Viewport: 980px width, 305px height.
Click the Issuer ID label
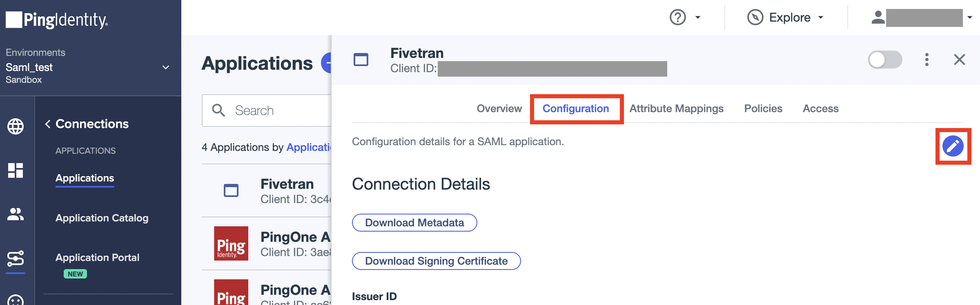click(x=374, y=296)
